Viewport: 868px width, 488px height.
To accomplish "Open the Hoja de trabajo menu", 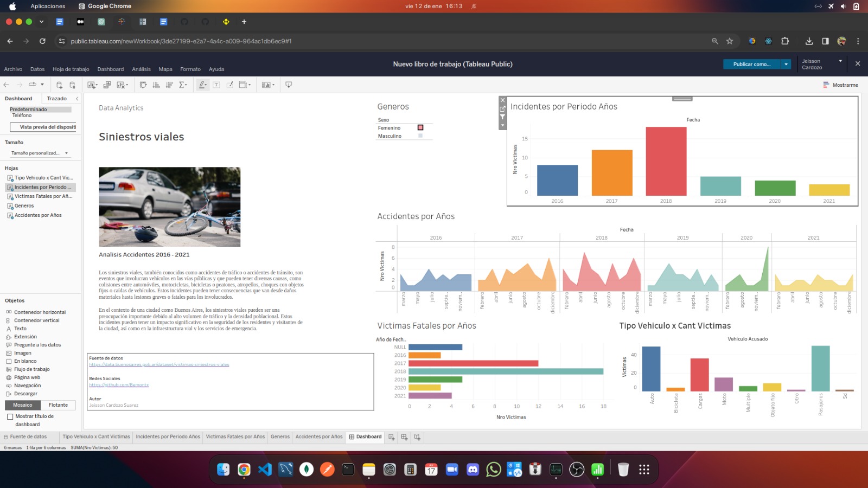I will click(x=71, y=69).
